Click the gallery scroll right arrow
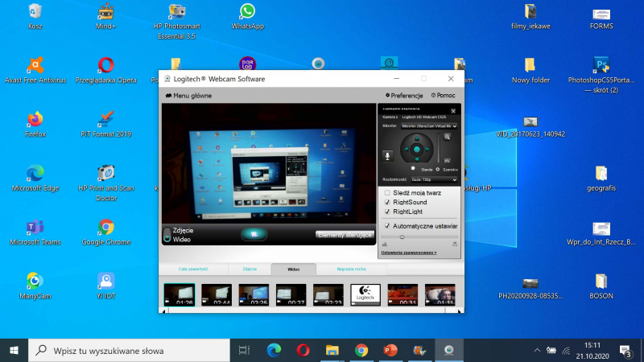 (x=459, y=311)
